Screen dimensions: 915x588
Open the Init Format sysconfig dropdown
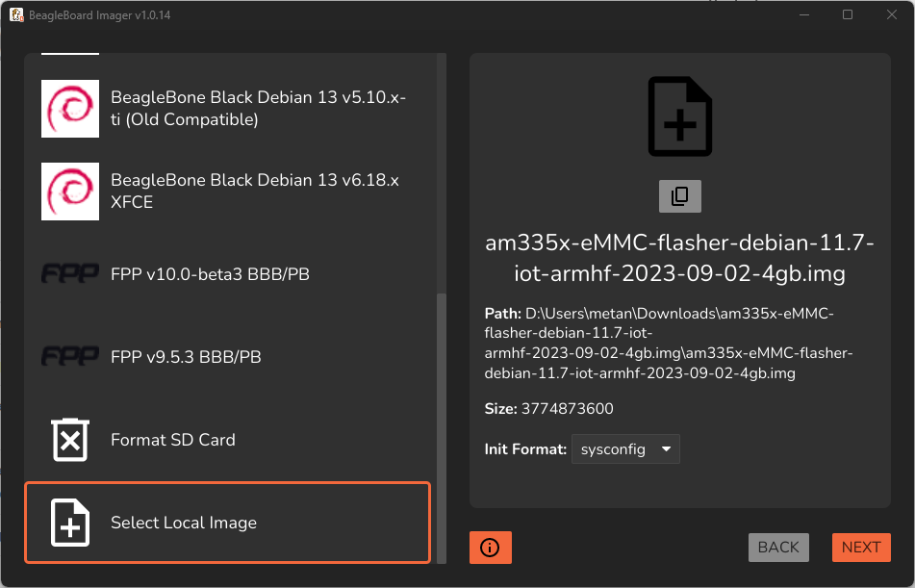pyautogui.click(x=625, y=449)
